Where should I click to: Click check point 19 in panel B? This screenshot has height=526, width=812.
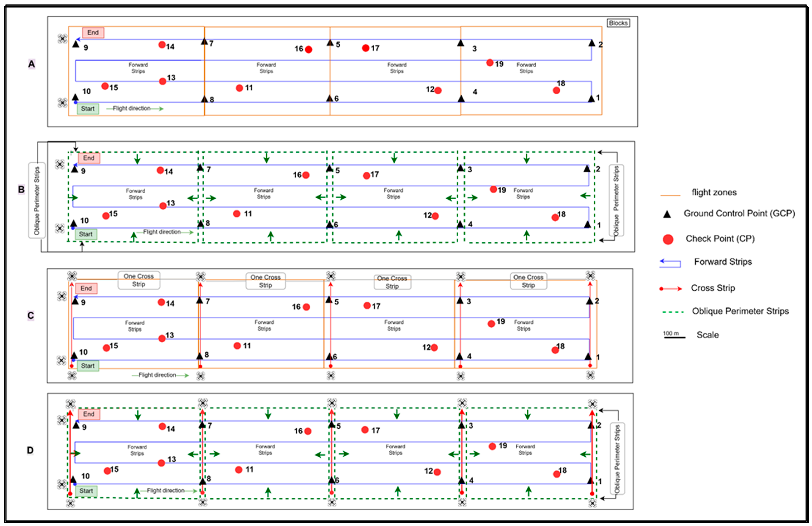click(x=493, y=189)
